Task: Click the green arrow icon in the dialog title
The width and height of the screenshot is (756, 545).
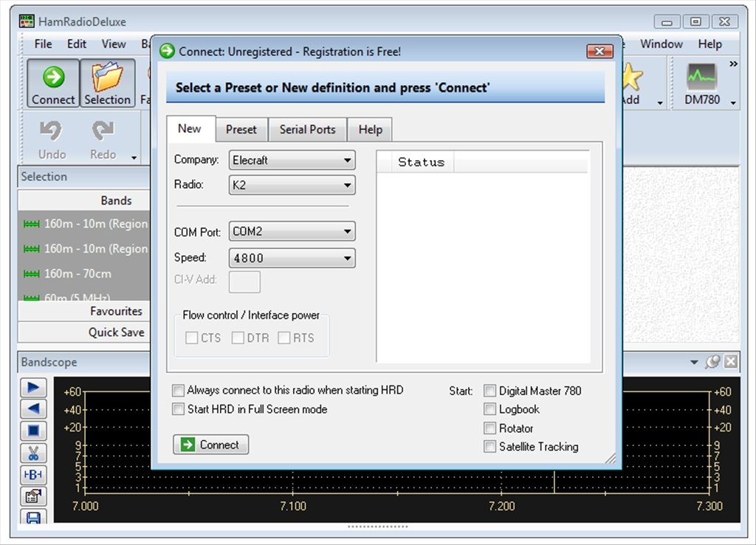Action: pyautogui.click(x=168, y=51)
